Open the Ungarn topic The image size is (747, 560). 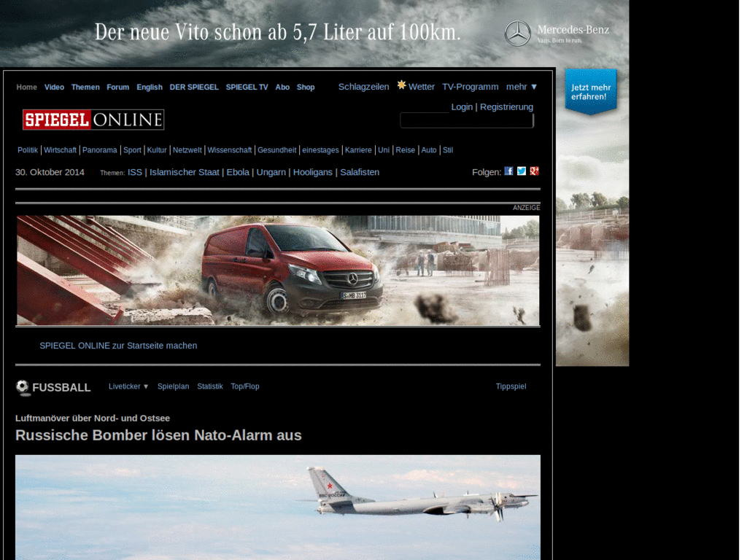point(271,172)
